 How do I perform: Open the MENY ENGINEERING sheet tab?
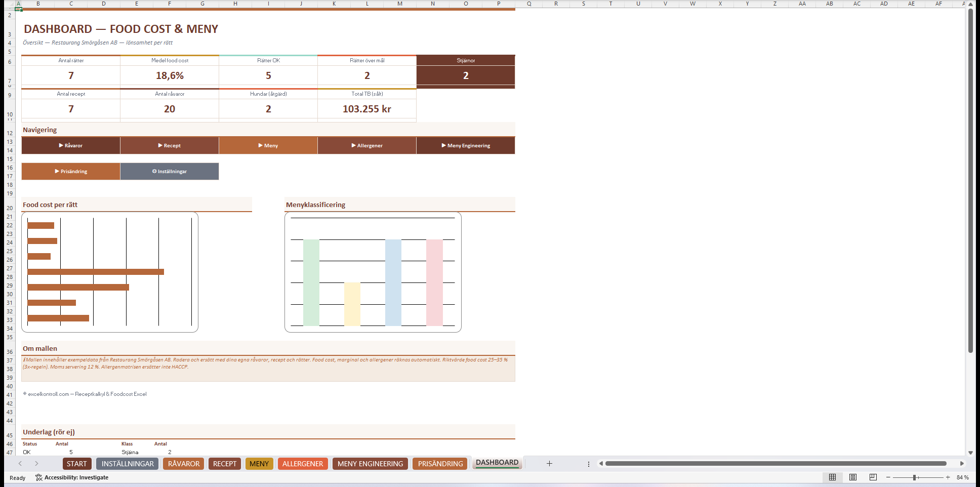coord(370,464)
